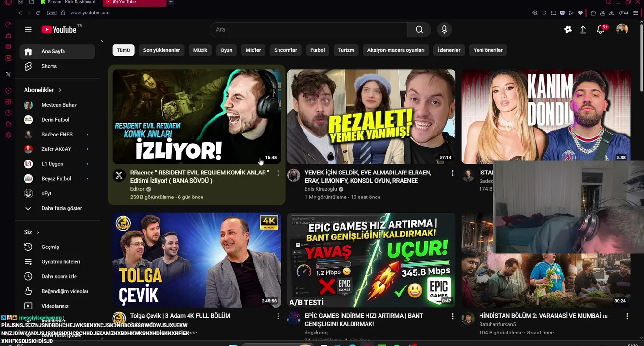Open Opera sidebar history clock icon

click(x=8, y=113)
